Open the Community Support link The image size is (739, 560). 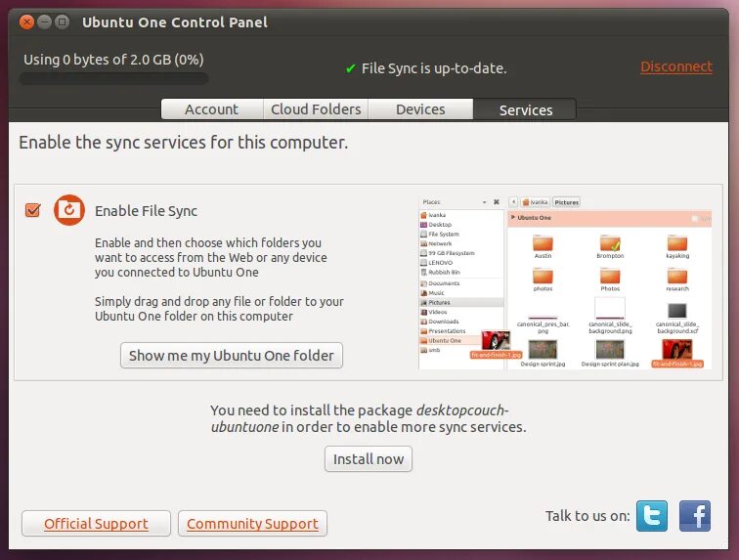(252, 523)
